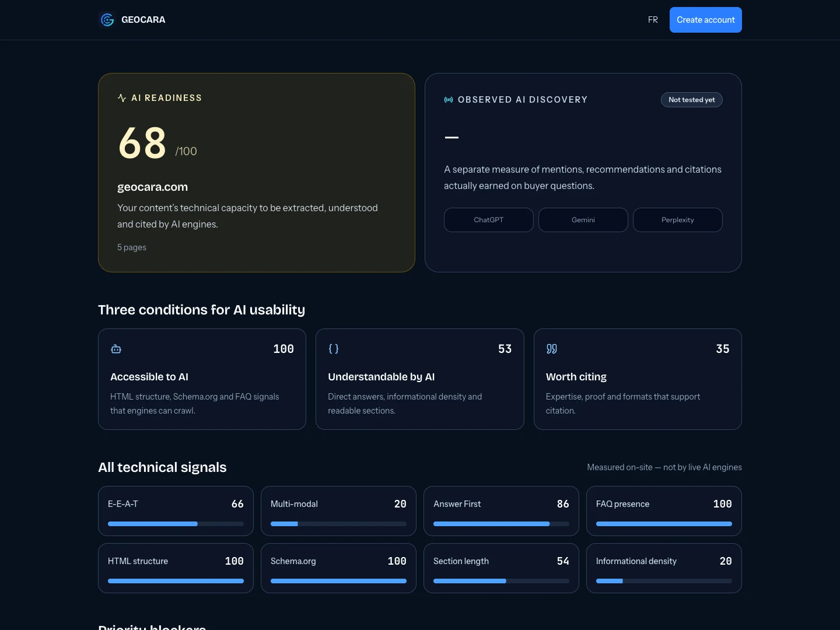Click the Section length progress bar
The width and height of the screenshot is (840, 630).
click(501, 581)
